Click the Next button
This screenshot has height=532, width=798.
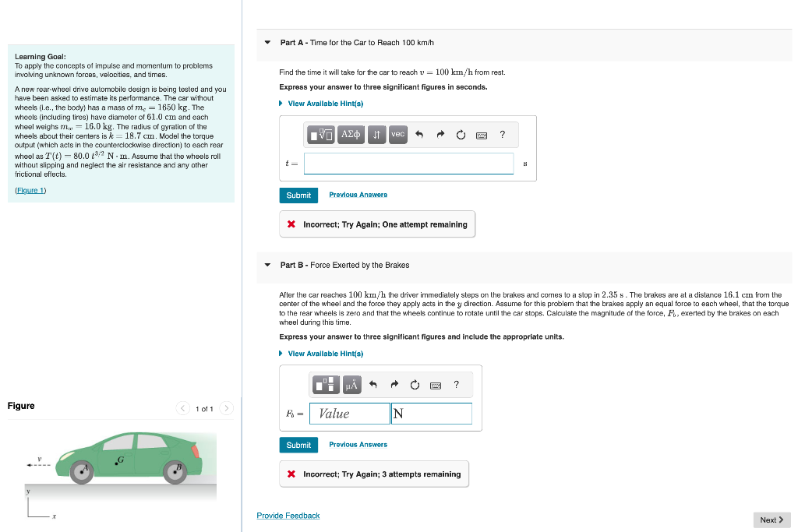pos(771,520)
